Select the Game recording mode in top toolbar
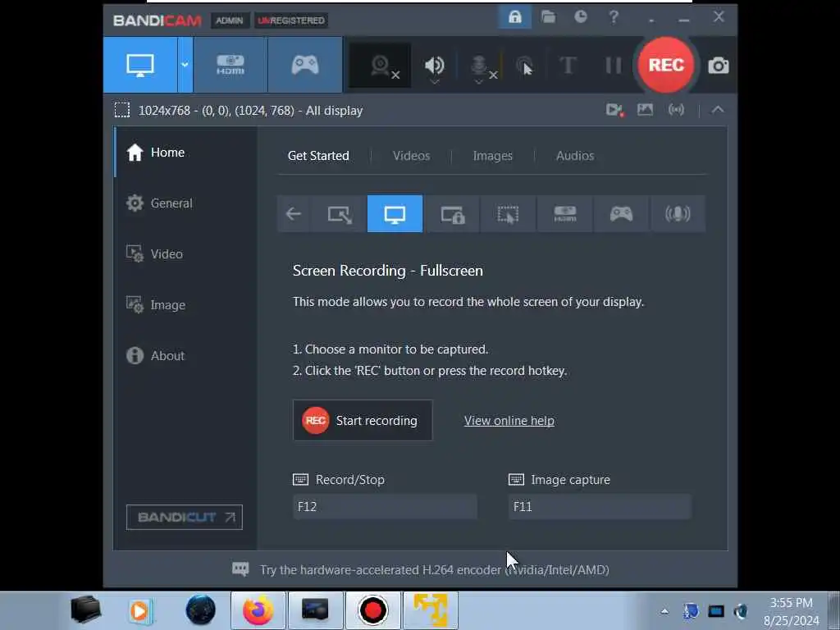Image resolution: width=840 pixels, height=630 pixels. pyautogui.click(x=305, y=66)
